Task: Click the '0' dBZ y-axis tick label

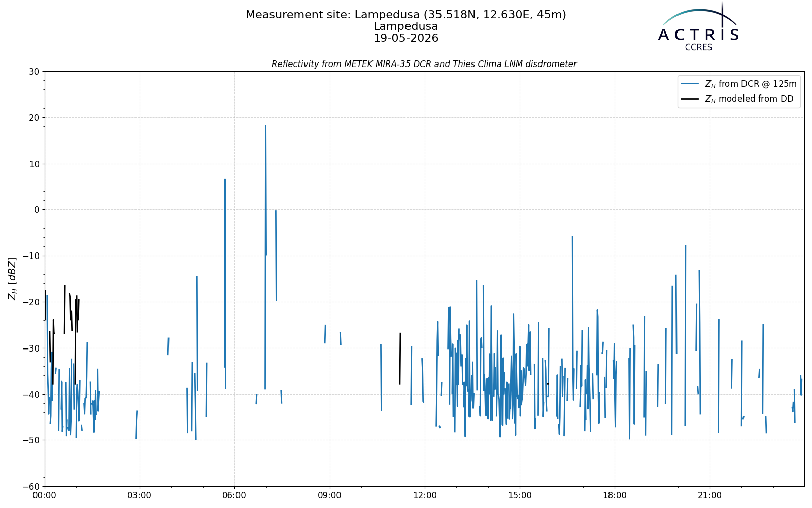Action: 37,210
